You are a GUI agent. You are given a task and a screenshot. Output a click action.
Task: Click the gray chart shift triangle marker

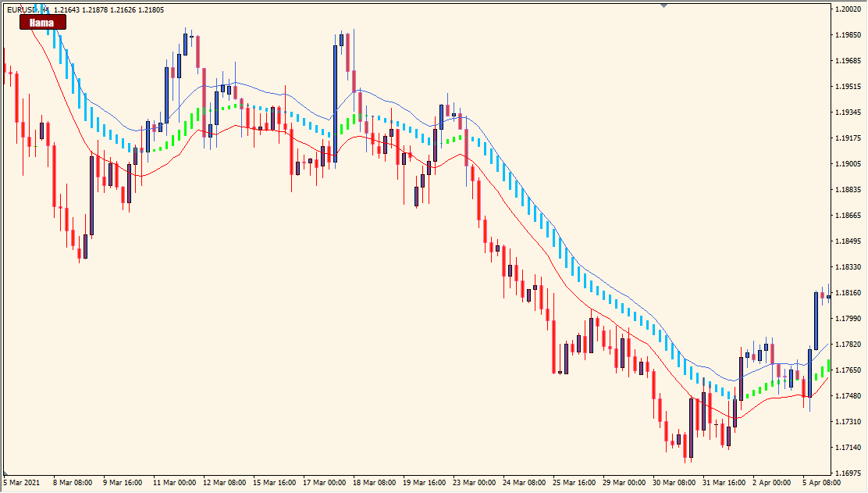point(663,5)
